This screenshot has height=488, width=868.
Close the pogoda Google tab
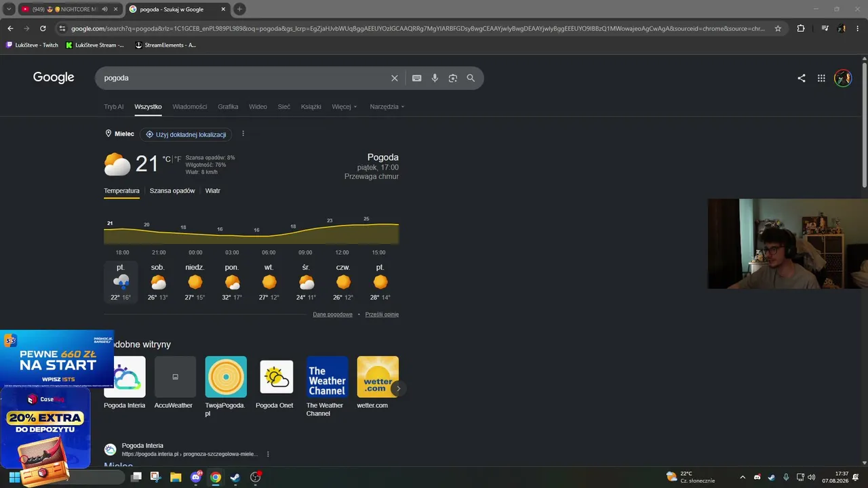(x=223, y=9)
